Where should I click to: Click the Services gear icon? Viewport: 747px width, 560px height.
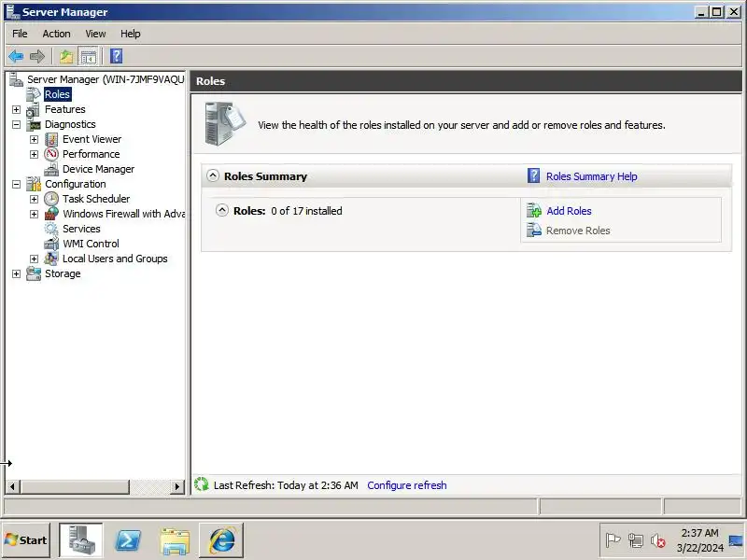click(x=51, y=229)
